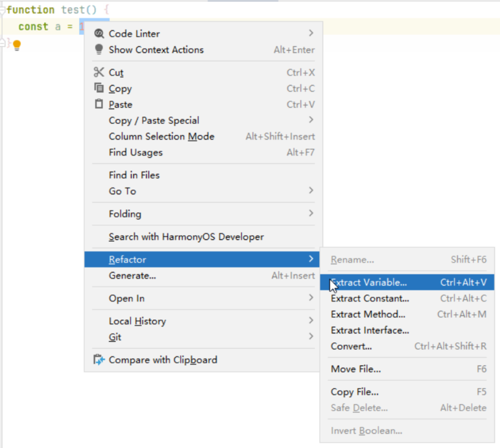Click the Paste clipboard icon

coord(99,105)
